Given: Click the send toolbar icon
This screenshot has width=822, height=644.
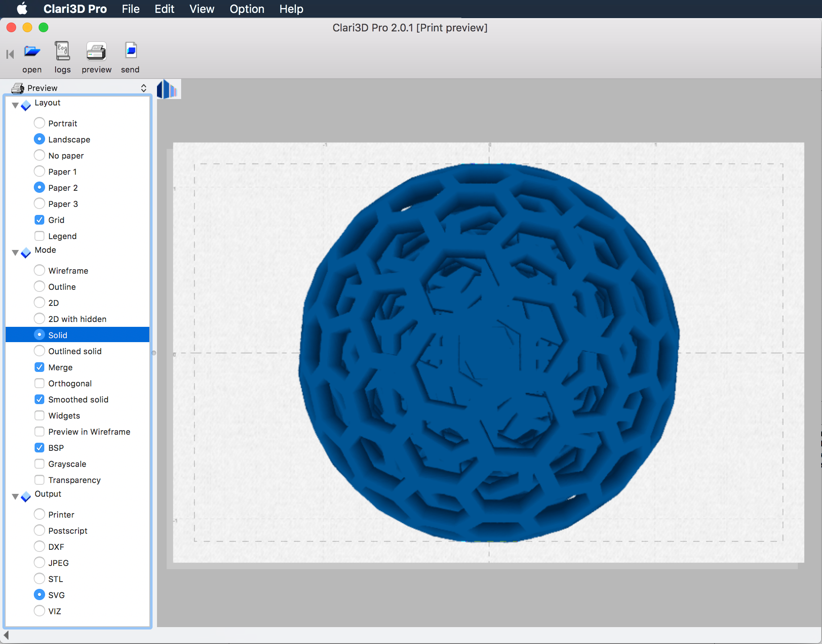Looking at the screenshot, I should click(130, 51).
